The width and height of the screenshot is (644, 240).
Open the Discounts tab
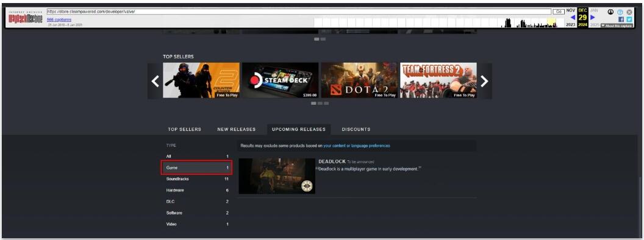point(356,129)
